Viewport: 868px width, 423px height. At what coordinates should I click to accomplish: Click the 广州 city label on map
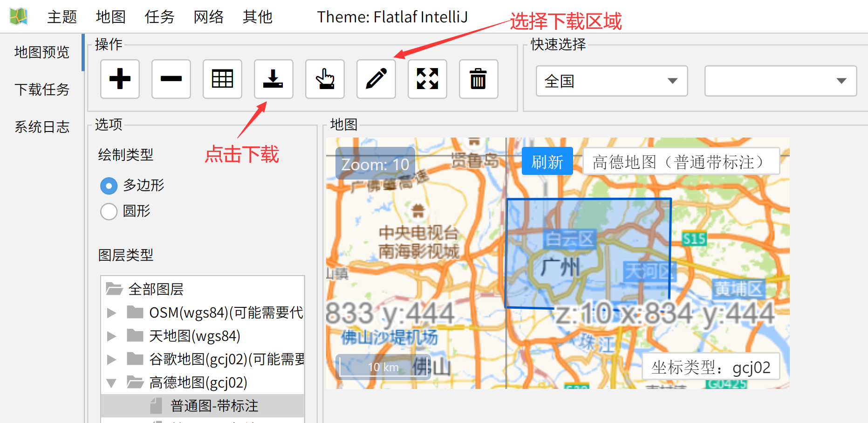pyautogui.click(x=560, y=268)
